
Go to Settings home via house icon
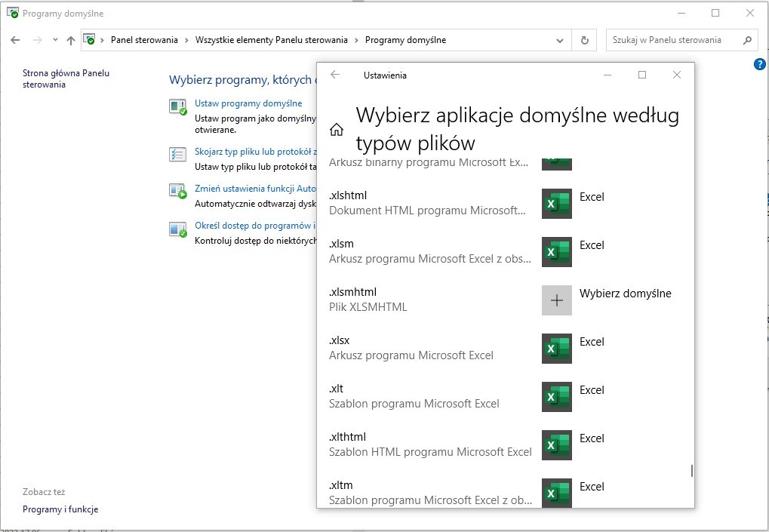tap(337, 130)
